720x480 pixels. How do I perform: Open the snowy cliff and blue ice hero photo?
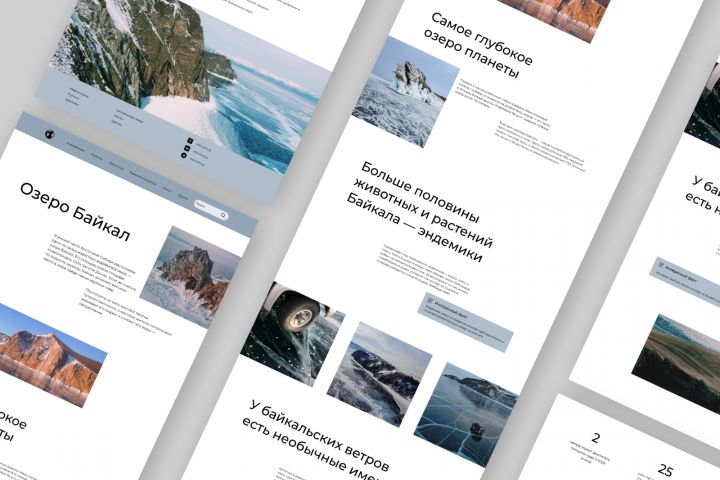pos(189,78)
